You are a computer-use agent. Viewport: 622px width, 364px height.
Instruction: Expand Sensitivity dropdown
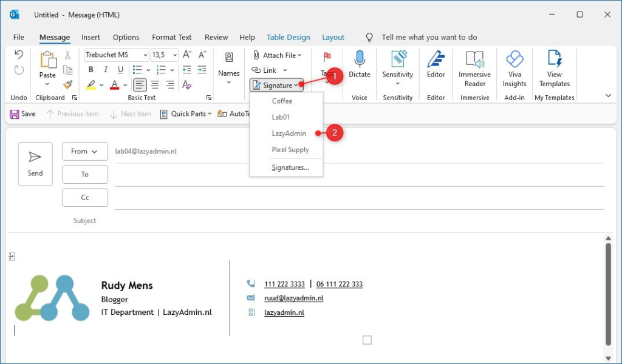(x=397, y=84)
